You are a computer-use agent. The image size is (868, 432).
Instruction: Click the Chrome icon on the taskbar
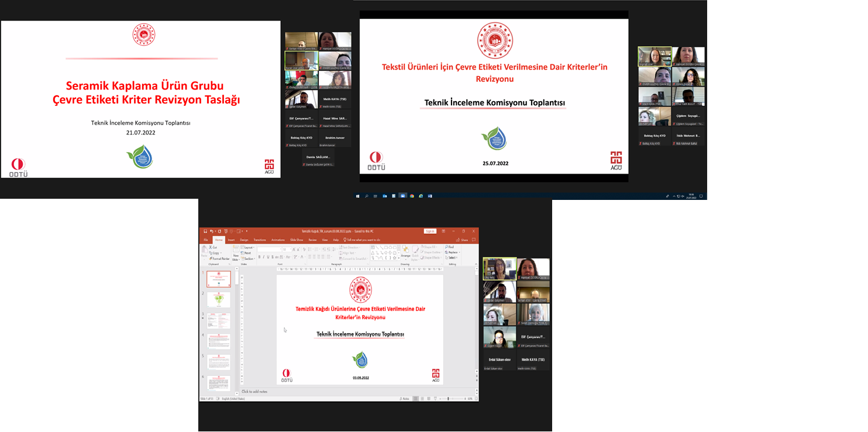click(412, 196)
